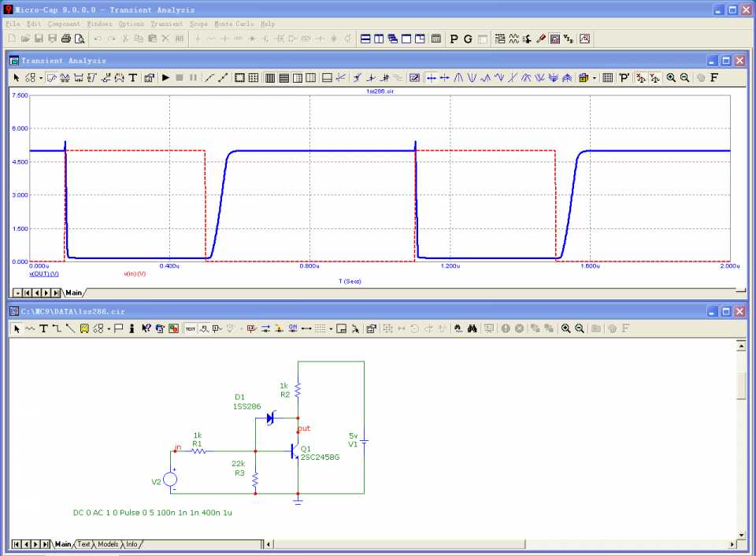The image size is (756, 556).
Task: Click the Stop button in analysis toolbar
Action: click(x=180, y=78)
